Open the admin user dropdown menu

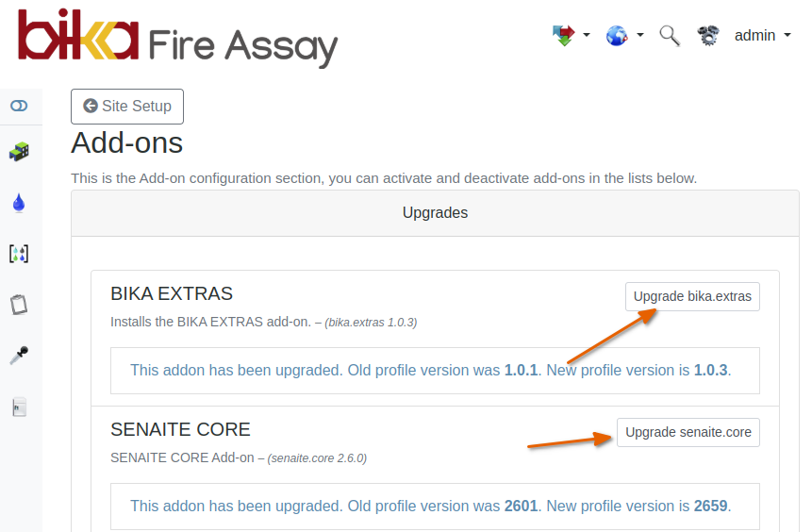click(762, 36)
